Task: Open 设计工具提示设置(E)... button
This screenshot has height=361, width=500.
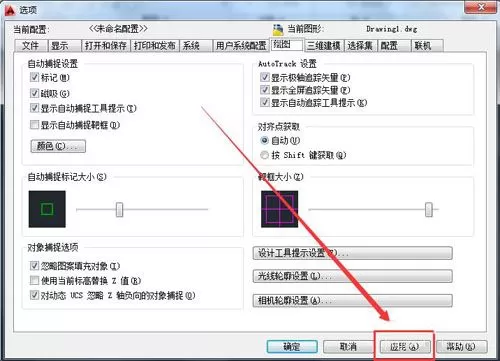Action: tap(353, 253)
